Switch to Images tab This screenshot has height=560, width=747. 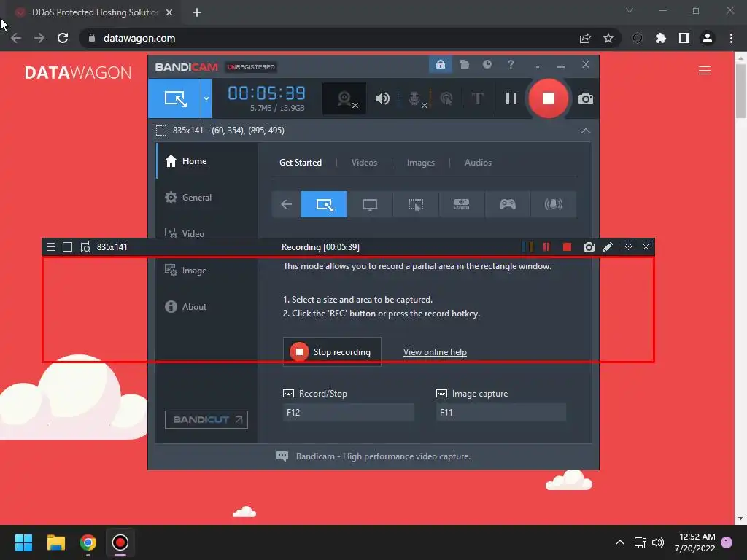pos(421,163)
